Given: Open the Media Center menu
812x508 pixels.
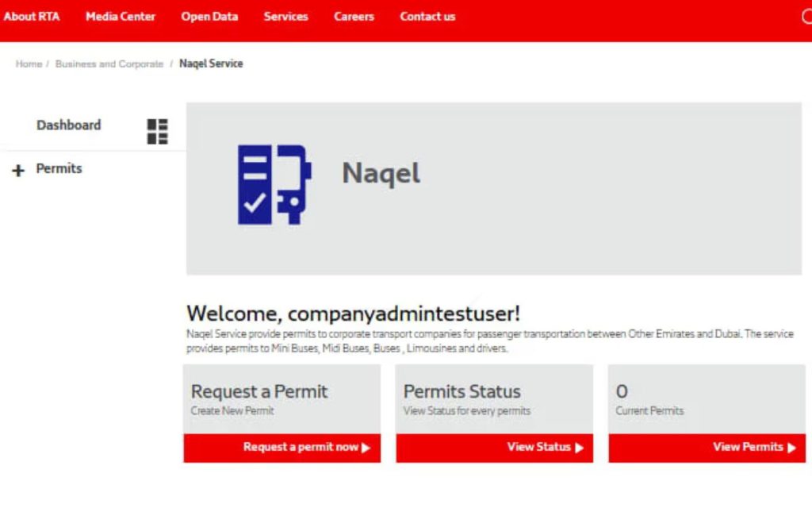Looking at the screenshot, I should (x=121, y=16).
